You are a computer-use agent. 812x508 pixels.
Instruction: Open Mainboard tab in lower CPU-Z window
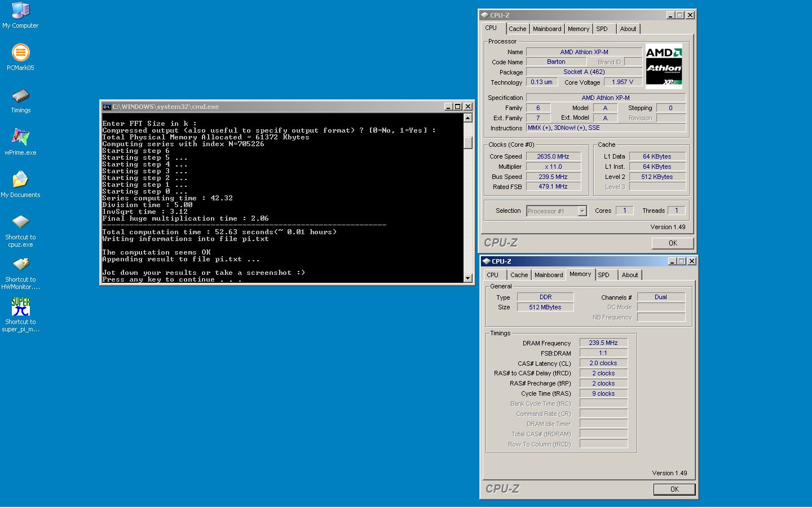coord(549,275)
